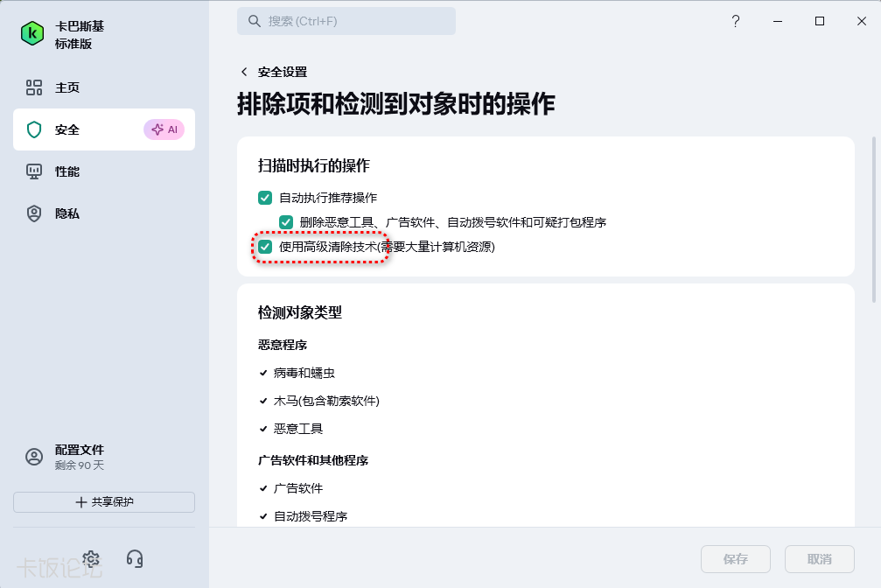Click the 排除项和检测到对象时的操作 page title
Viewport: 881px width, 588px height.
point(396,104)
